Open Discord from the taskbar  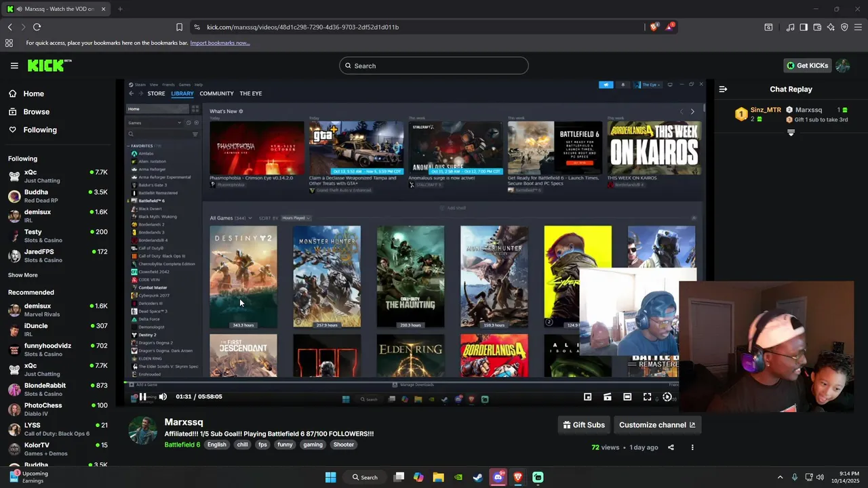click(498, 477)
